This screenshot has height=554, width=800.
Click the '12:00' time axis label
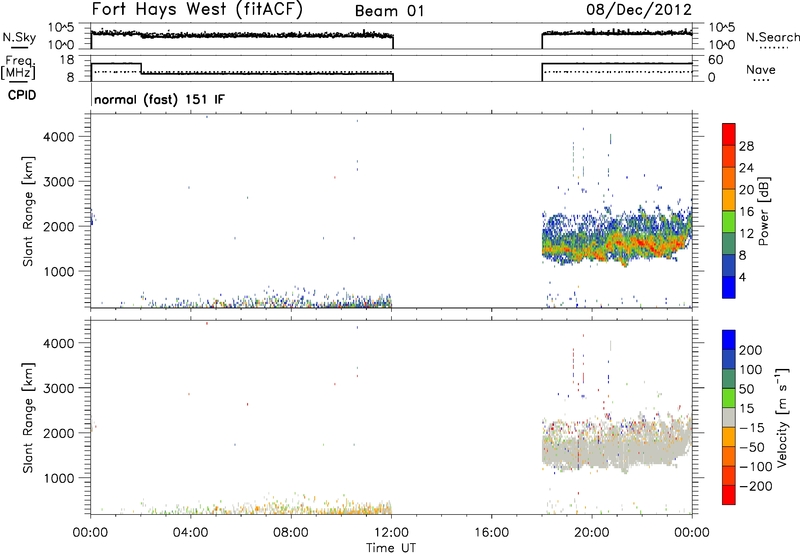(391, 533)
